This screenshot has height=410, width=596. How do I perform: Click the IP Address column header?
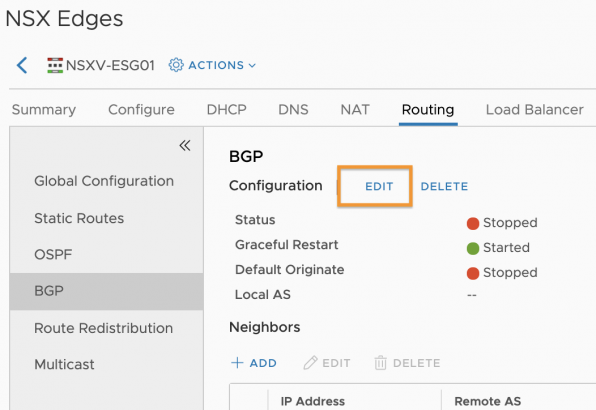[313, 401]
